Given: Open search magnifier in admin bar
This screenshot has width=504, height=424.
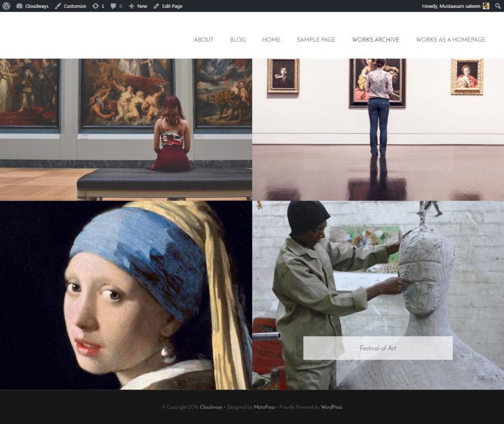Looking at the screenshot, I should click(498, 6).
